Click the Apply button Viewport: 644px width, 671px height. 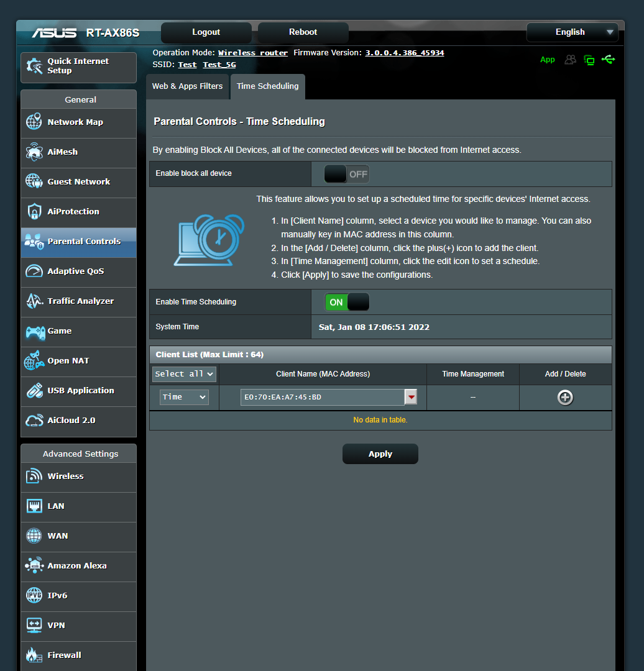pos(380,454)
